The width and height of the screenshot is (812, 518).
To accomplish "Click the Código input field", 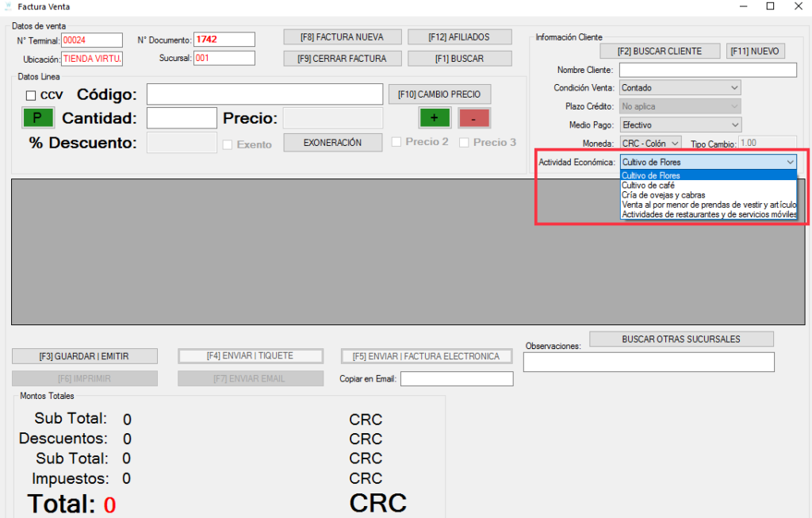I will [264, 94].
